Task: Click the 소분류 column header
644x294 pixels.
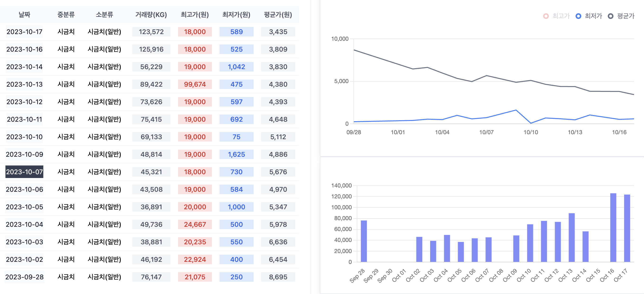Action: (x=104, y=14)
